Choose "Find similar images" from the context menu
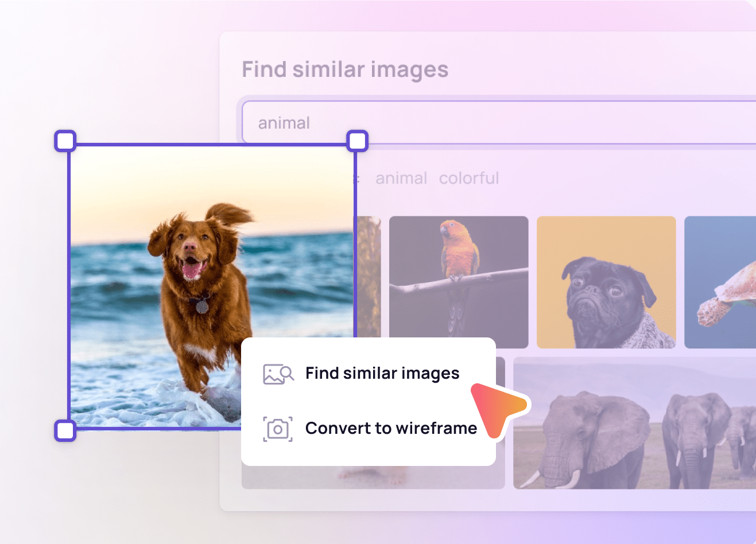This screenshot has width=756, height=544. tap(382, 373)
